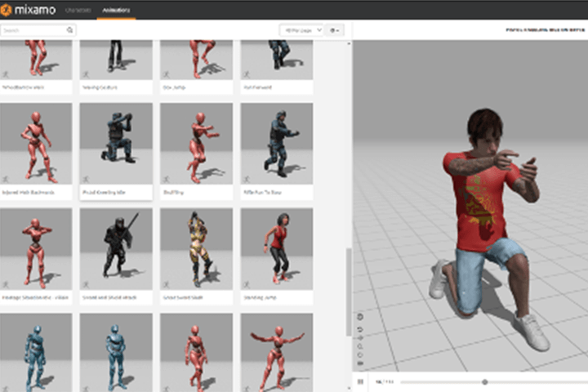
Task: Open the gear settings dropdown
Action: pyautogui.click(x=335, y=30)
